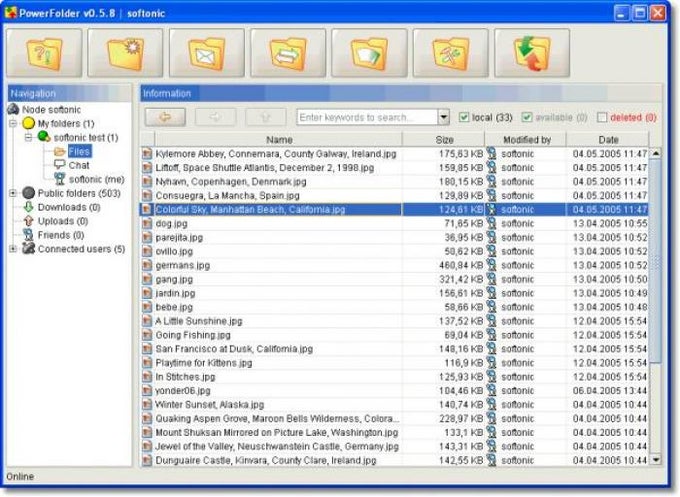Collapse the softonic test (1) node
Viewport: 680px width, 497px height.
[29, 137]
